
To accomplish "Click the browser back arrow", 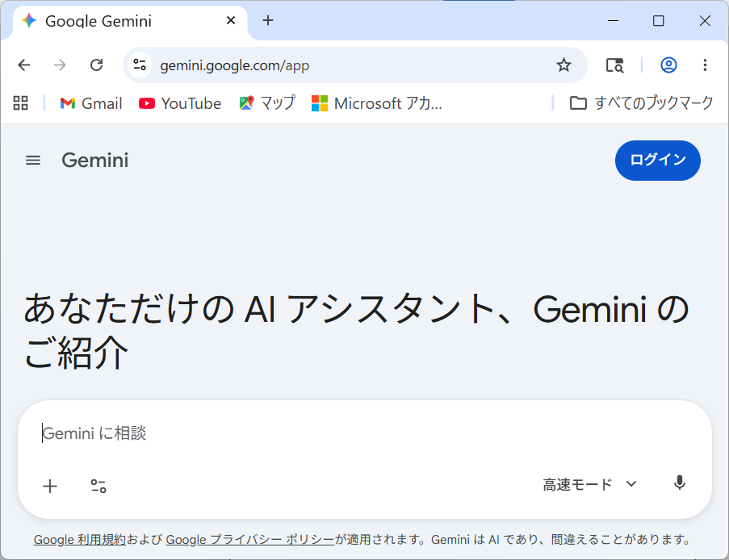I will pos(23,65).
